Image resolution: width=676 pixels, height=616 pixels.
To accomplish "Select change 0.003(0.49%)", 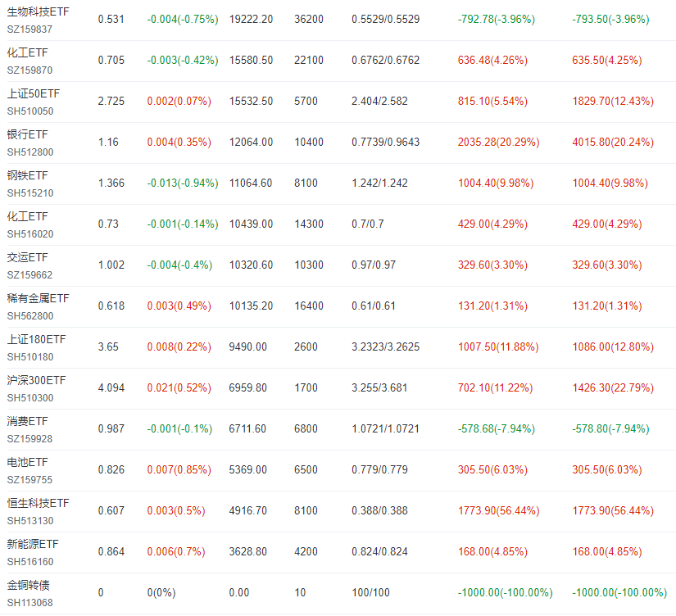I will tap(179, 306).
